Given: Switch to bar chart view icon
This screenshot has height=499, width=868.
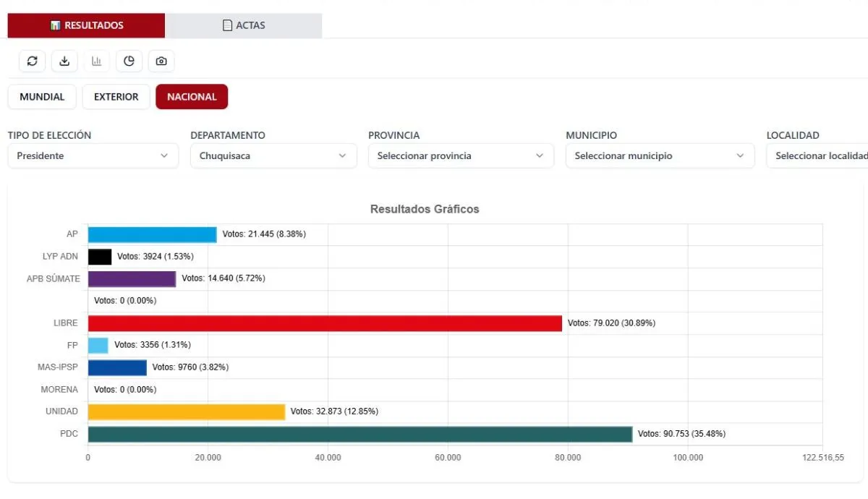Looking at the screenshot, I should [96, 61].
